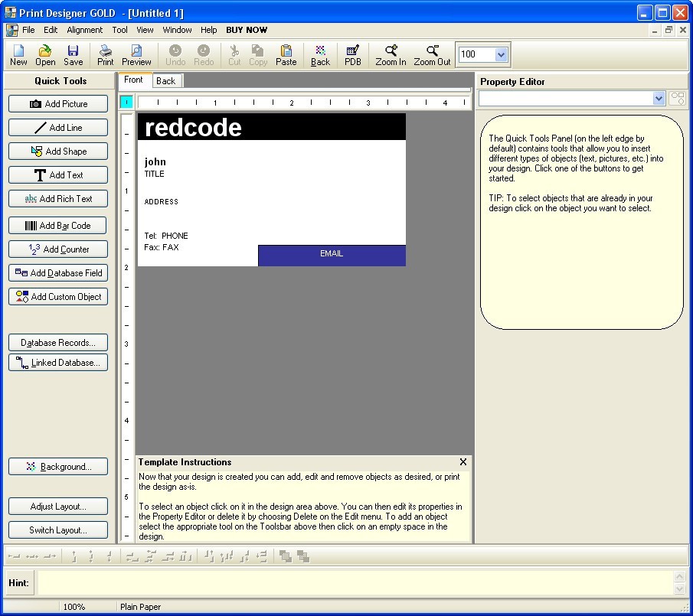
Task: Select the Add Shape tool
Action: coord(57,151)
